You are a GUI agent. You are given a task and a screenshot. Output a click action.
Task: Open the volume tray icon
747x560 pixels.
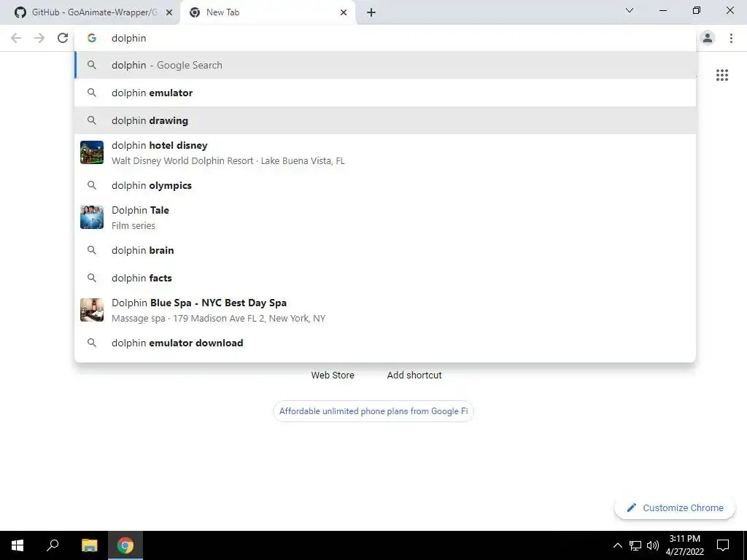(x=653, y=545)
